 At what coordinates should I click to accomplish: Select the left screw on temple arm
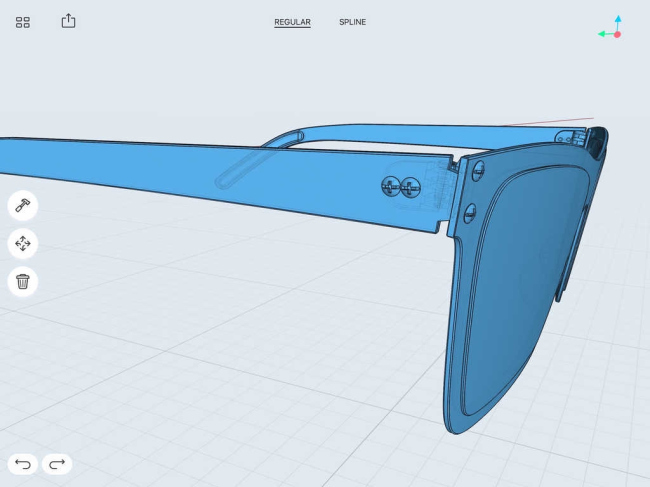pos(390,186)
